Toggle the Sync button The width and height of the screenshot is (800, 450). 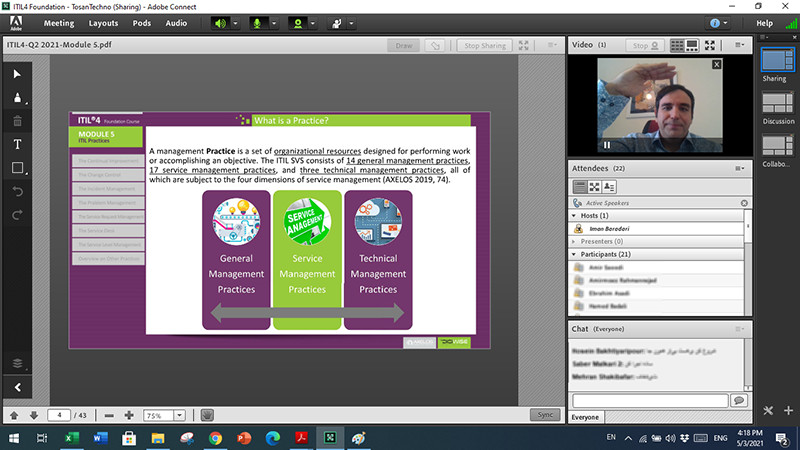click(545, 415)
